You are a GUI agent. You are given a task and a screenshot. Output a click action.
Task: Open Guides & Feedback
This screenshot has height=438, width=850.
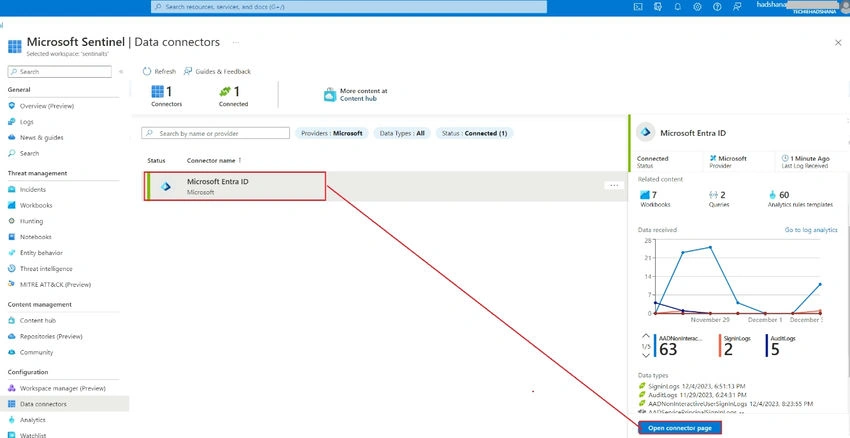coord(217,72)
